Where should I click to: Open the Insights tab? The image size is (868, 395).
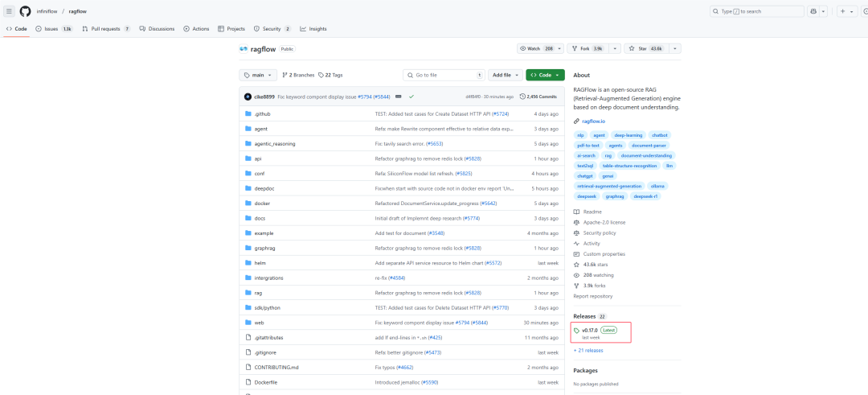313,29
